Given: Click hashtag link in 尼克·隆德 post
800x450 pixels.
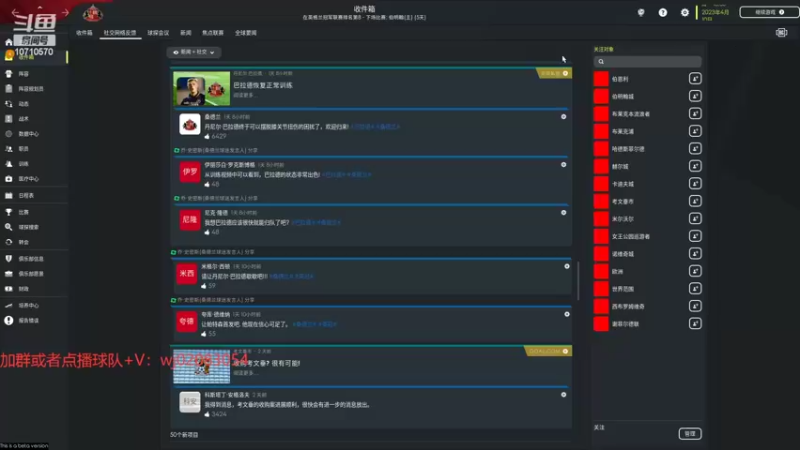Looking at the screenshot, I should [x=316, y=222].
